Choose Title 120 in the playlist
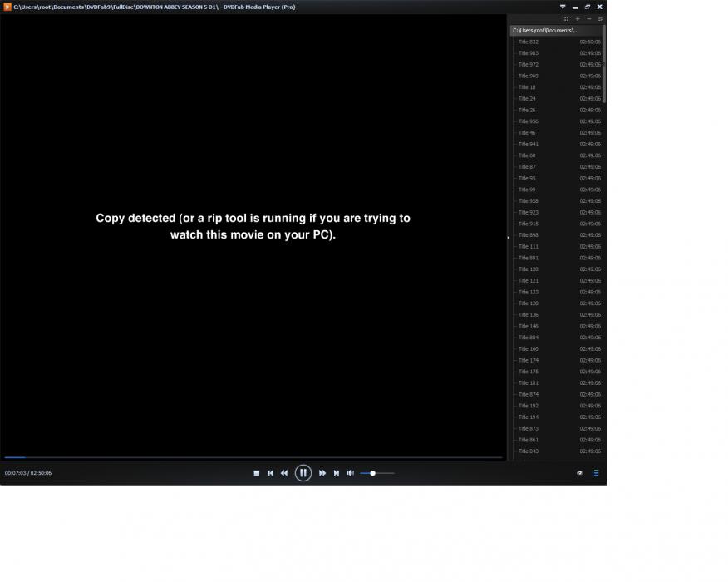Image resolution: width=728 pixels, height=582 pixels. click(x=557, y=269)
